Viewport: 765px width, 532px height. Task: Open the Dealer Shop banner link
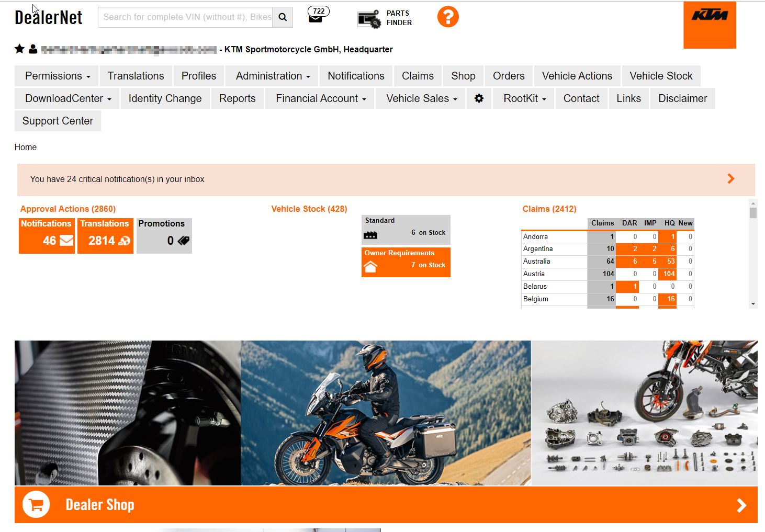click(386, 505)
